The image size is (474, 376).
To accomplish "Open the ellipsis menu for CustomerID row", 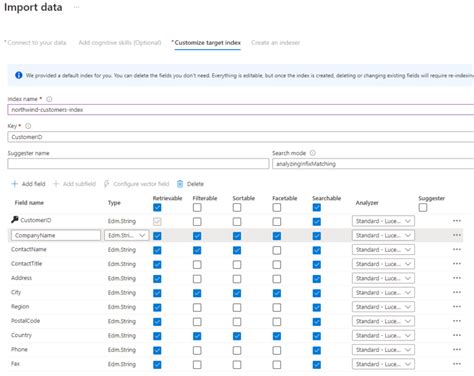I will [x=457, y=221].
